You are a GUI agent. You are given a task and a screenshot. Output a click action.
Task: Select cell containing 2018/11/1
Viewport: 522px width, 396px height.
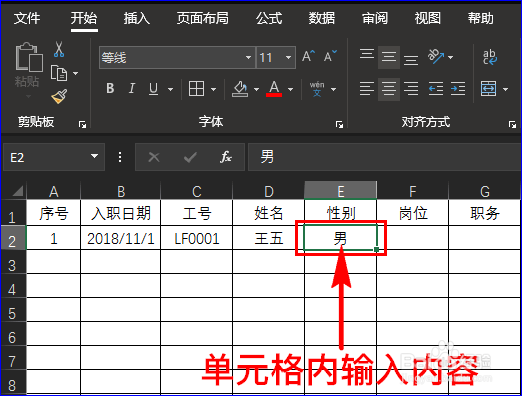pos(121,238)
